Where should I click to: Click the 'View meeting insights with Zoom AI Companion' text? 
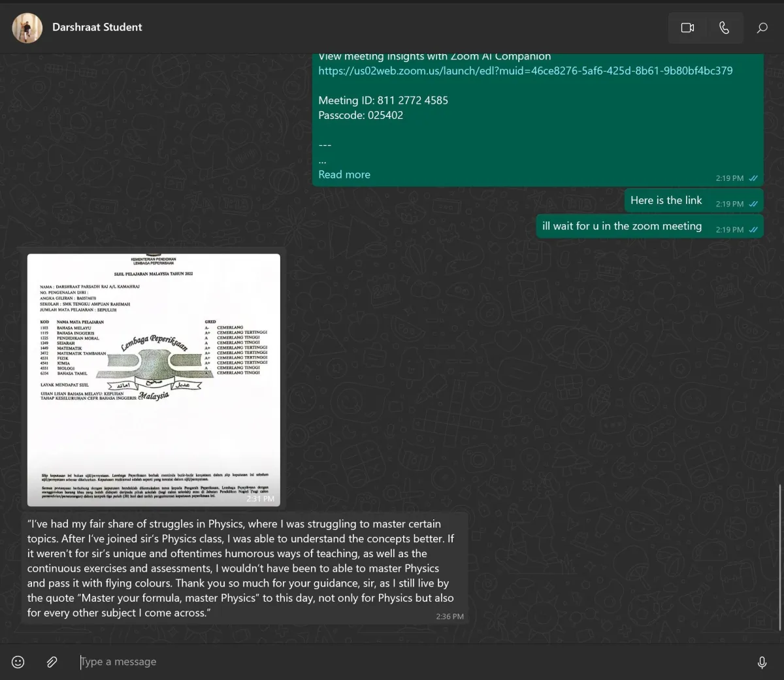[434, 56]
